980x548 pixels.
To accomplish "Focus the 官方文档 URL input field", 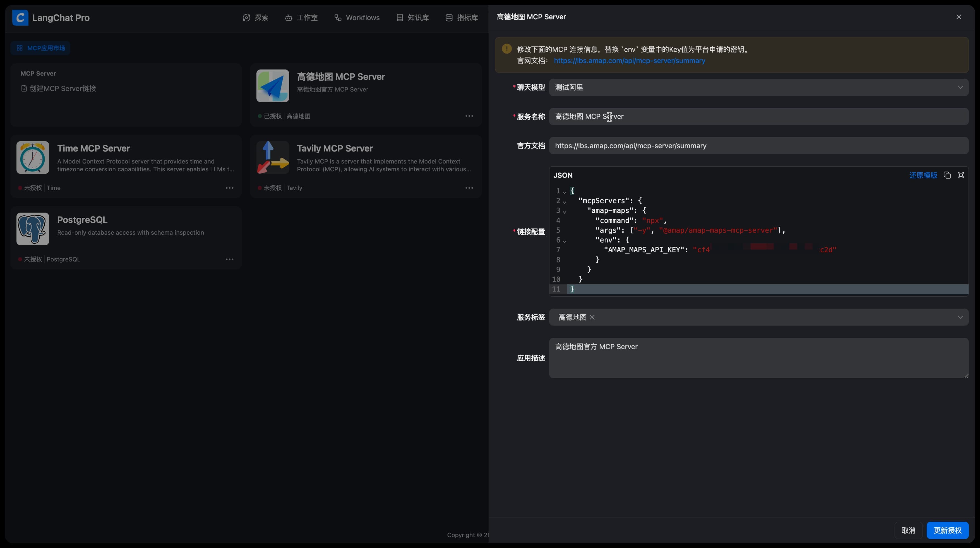I will [x=759, y=146].
